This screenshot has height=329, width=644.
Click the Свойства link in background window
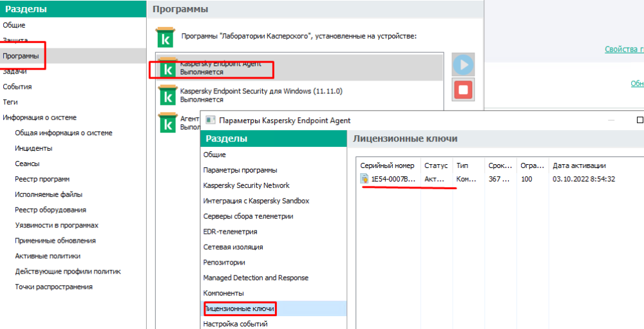pyautogui.click(x=624, y=50)
